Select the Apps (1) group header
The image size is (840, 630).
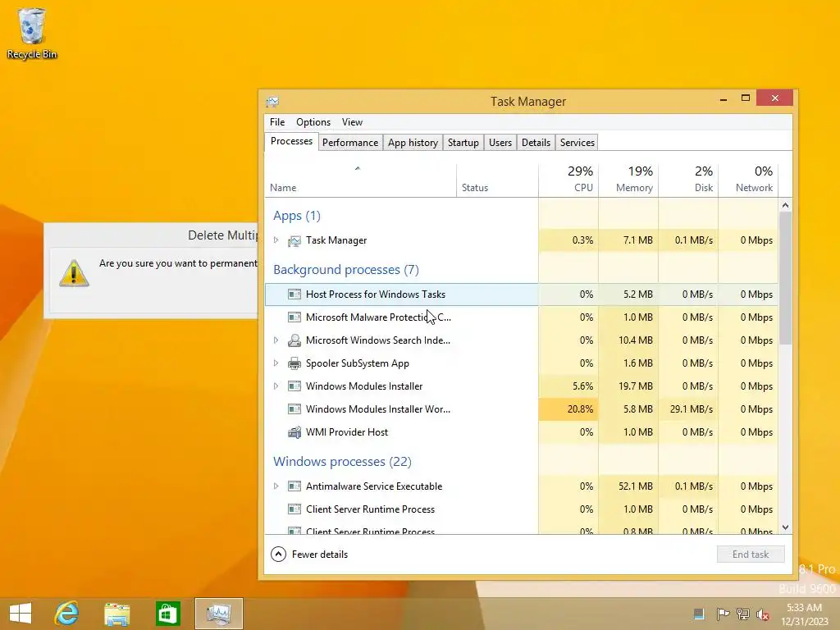tap(297, 216)
